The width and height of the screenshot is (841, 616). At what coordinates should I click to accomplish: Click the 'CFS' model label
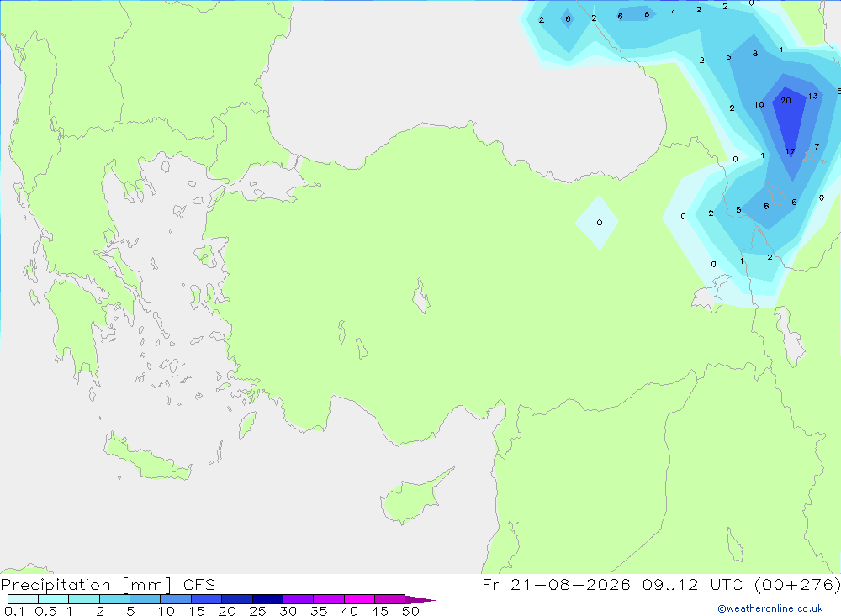(x=199, y=585)
